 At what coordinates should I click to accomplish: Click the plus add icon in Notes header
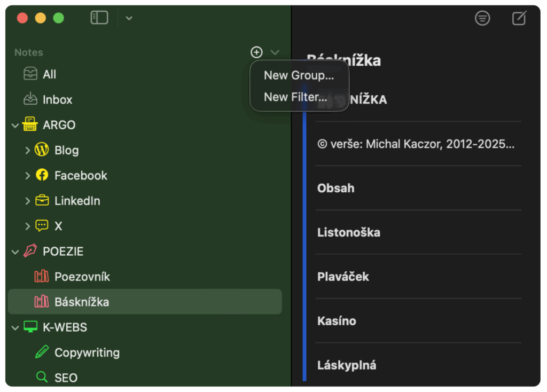click(257, 52)
